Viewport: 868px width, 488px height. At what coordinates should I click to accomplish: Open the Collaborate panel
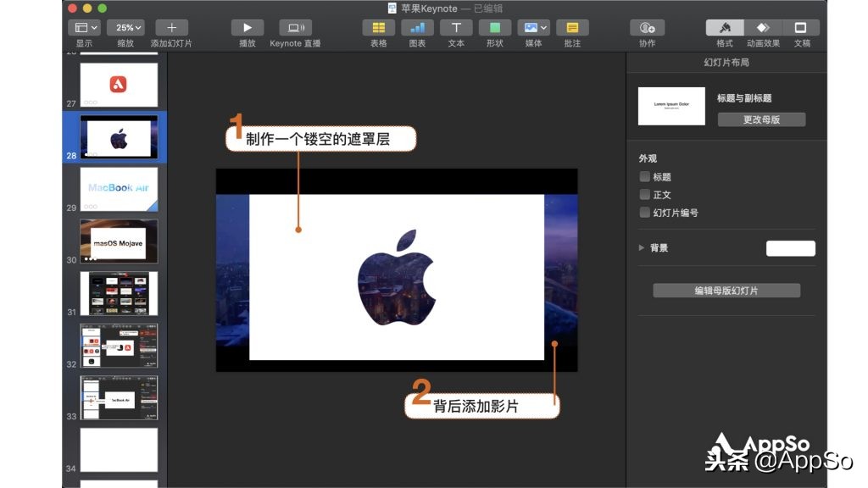[646, 27]
